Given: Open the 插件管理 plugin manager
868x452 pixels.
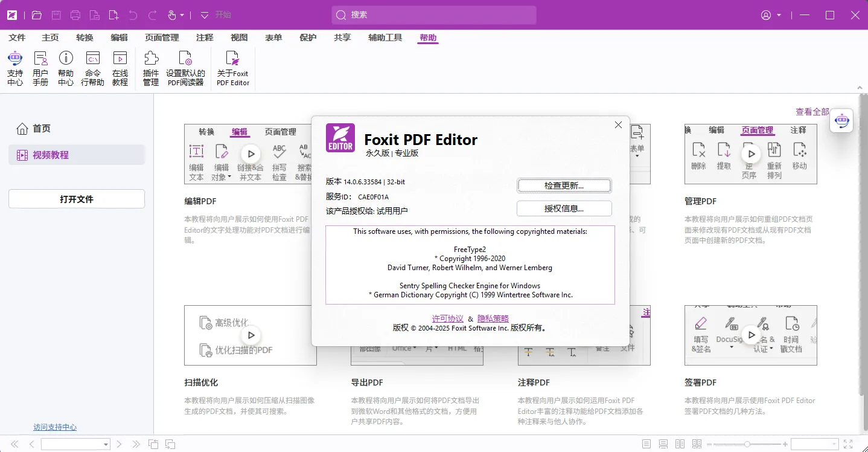Looking at the screenshot, I should (x=151, y=68).
